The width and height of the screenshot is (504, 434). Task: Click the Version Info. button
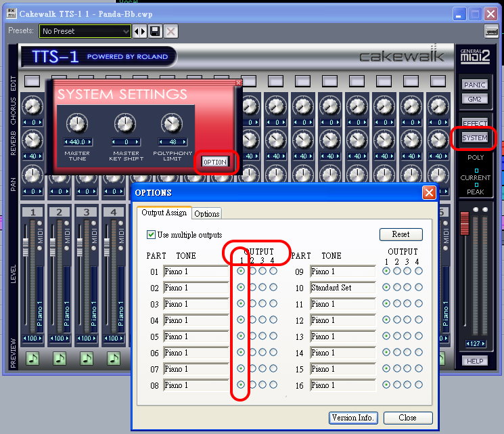coord(352,417)
